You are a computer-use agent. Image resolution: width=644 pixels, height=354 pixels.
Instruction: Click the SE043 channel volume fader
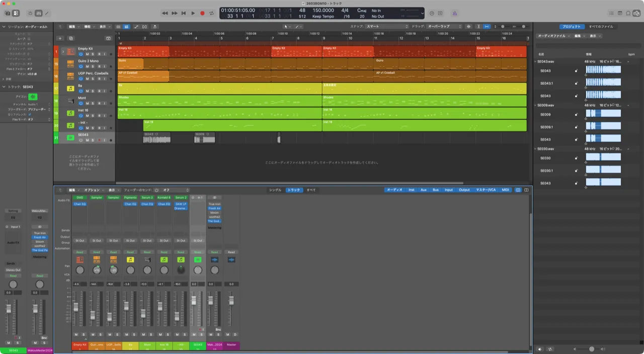(x=193, y=300)
